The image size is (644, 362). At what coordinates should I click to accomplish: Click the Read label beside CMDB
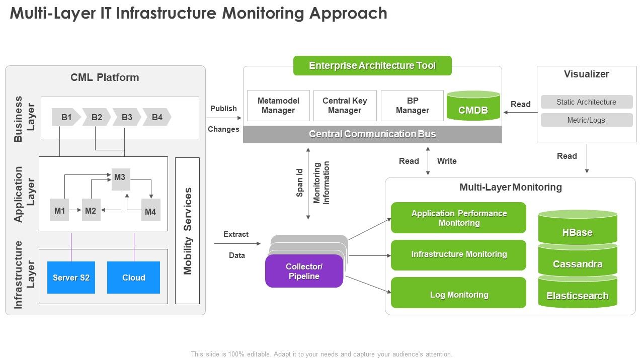(521, 104)
